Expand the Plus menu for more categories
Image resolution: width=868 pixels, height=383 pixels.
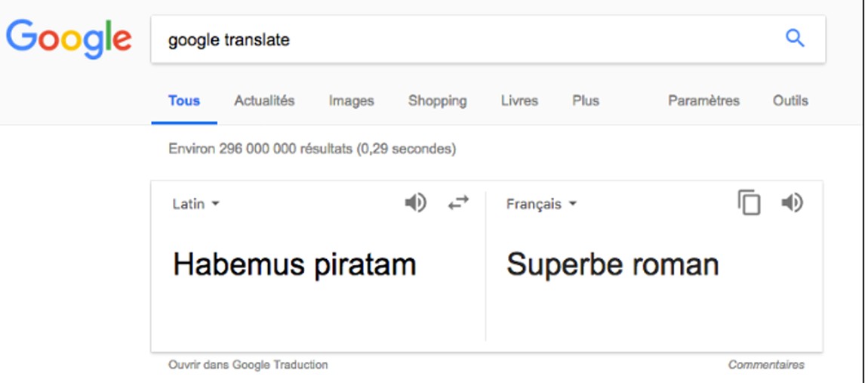pyautogui.click(x=586, y=101)
